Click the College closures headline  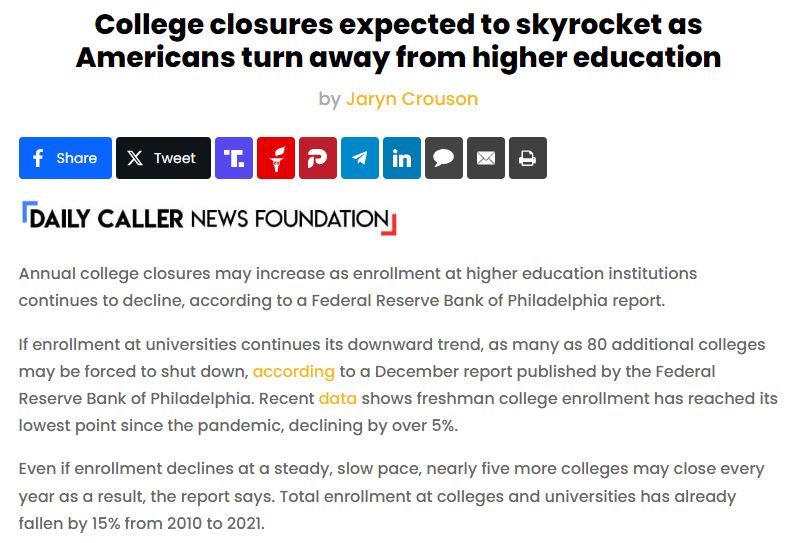click(398, 40)
